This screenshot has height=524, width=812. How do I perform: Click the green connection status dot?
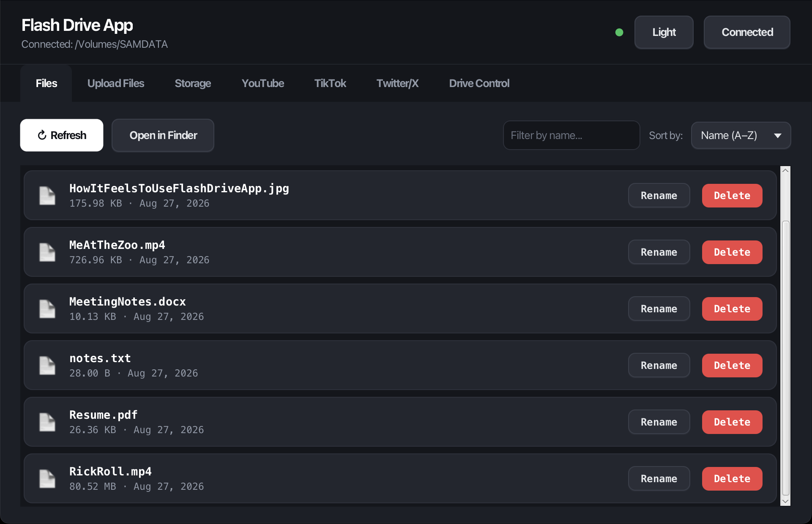[x=619, y=33]
